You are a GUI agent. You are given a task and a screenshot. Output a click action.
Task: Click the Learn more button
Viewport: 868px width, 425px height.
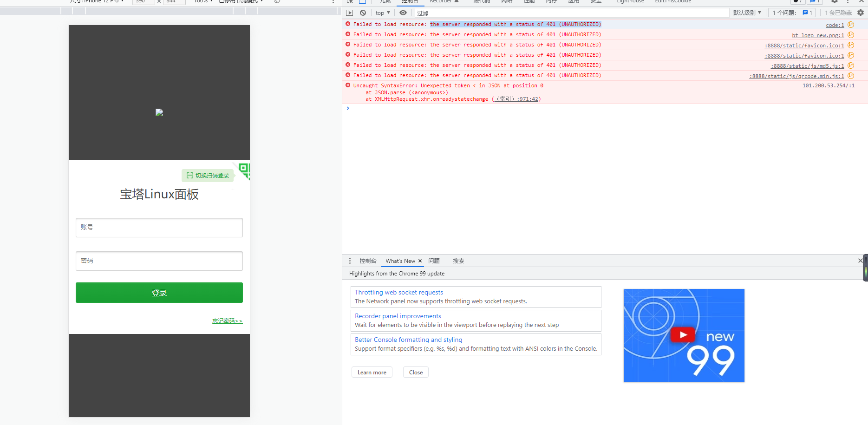point(372,373)
